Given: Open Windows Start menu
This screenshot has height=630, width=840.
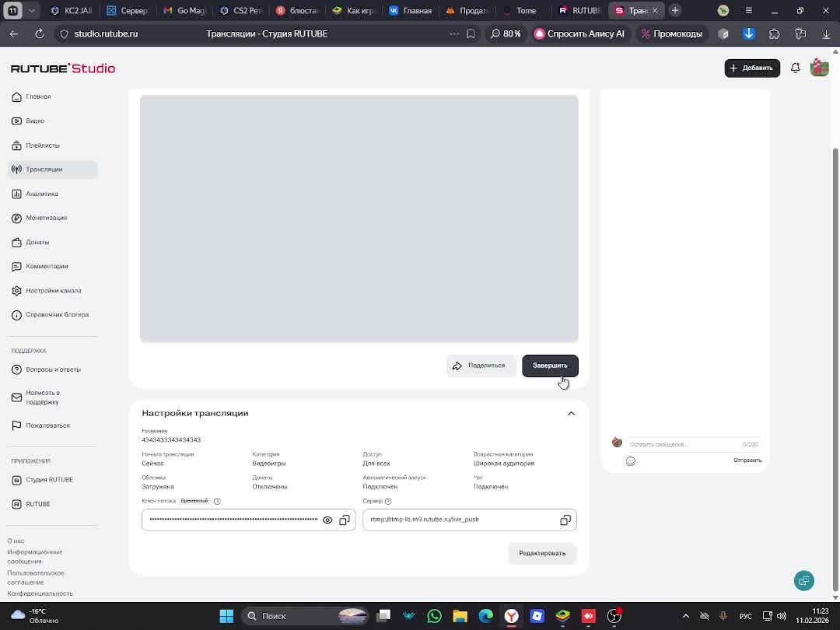Looking at the screenshot, I should 226,616.
